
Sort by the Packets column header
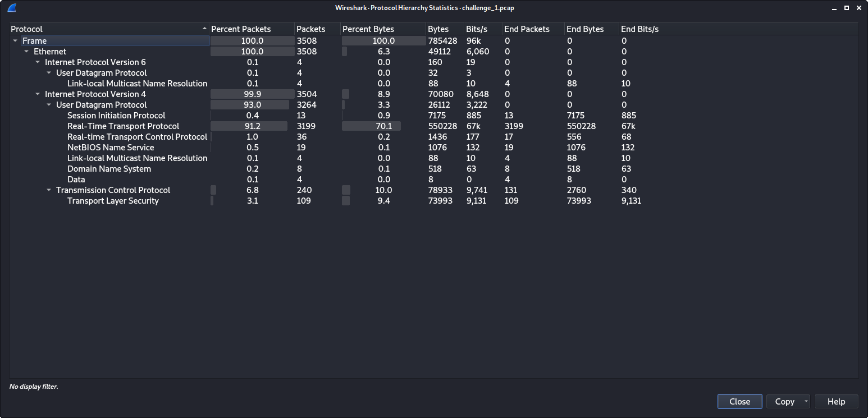click(x=318, y=29)
